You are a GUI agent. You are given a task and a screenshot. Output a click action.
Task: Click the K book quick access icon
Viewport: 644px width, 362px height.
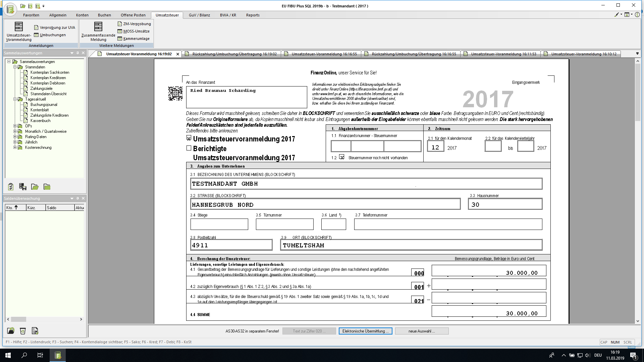coord(30,6)
